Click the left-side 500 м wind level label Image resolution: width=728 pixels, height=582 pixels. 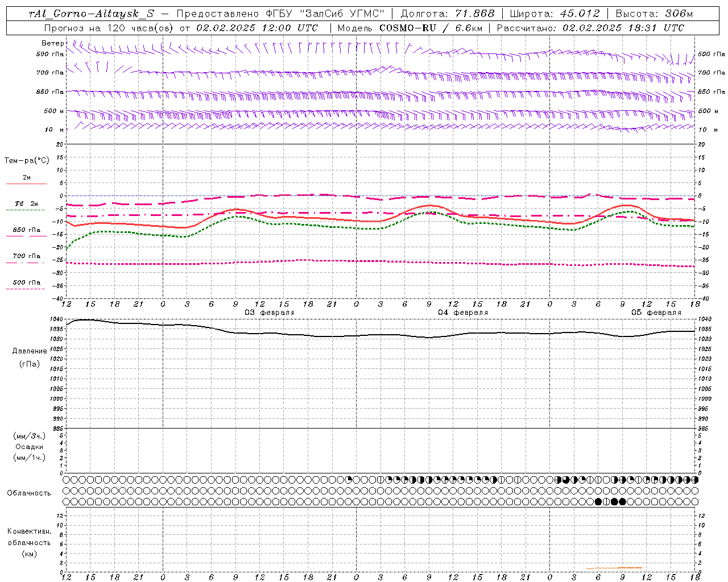point(54,111)
